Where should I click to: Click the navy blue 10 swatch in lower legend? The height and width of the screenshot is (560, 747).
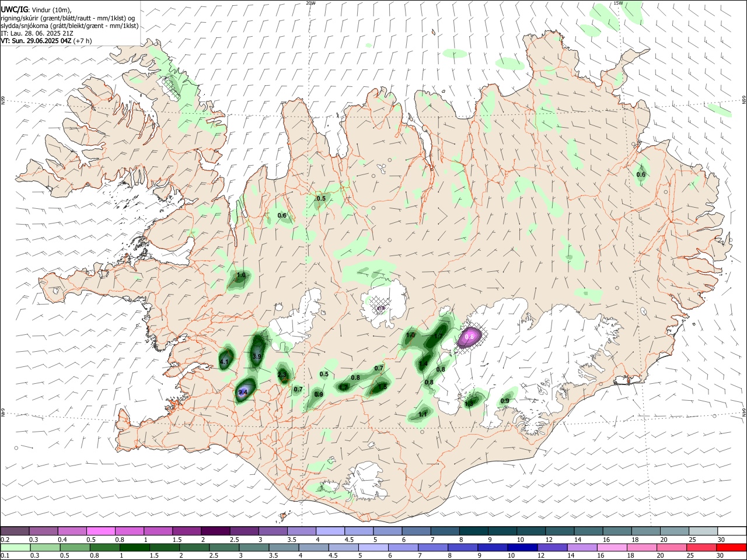pyautogui.click(x=522, y=547)
